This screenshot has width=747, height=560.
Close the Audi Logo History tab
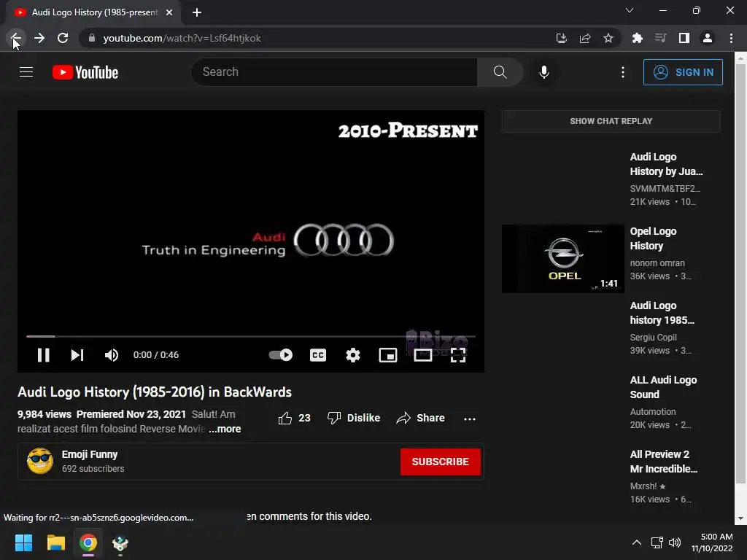[x=169, y=12]
